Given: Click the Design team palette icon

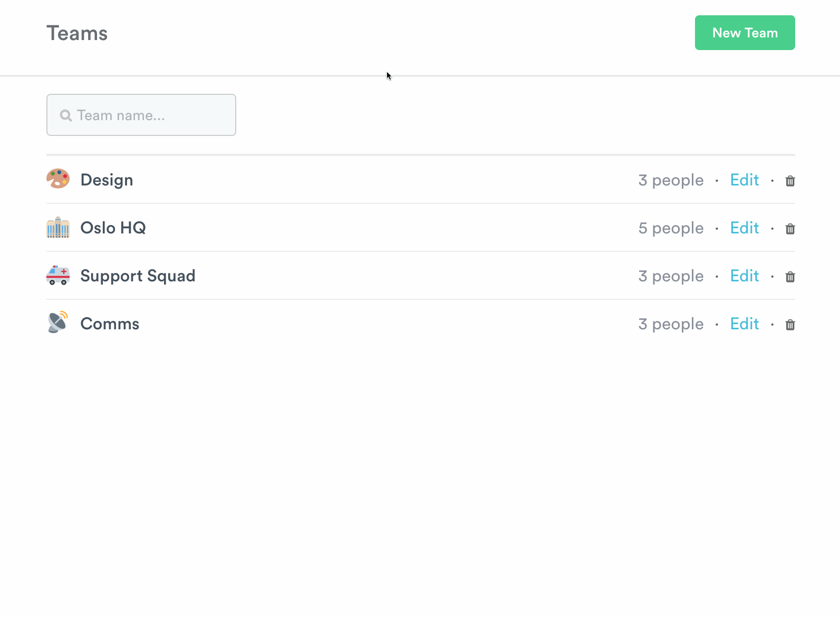Looking at the screenshot, I should coord(58,179).
